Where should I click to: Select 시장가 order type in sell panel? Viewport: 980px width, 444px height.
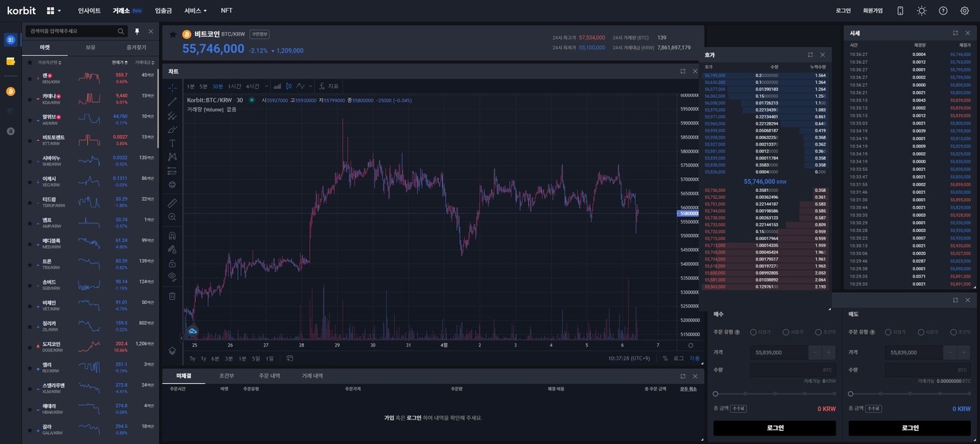pyautogui.click(x=921, y=332)
